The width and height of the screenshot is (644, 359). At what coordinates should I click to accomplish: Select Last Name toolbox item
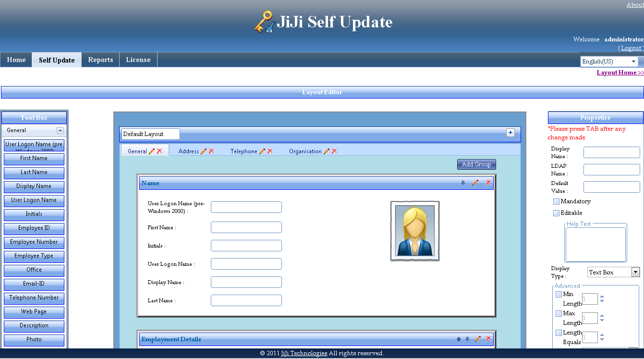coord(34,173)
